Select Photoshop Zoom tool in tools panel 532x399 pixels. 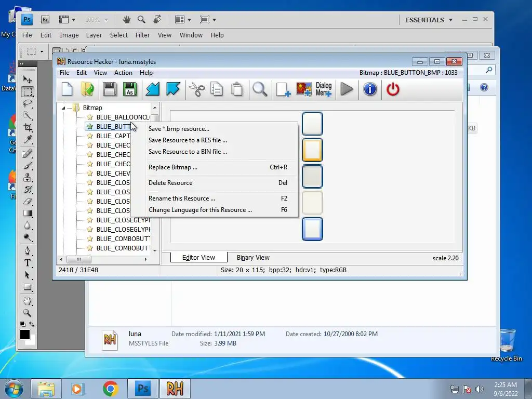tap(28, 313)
